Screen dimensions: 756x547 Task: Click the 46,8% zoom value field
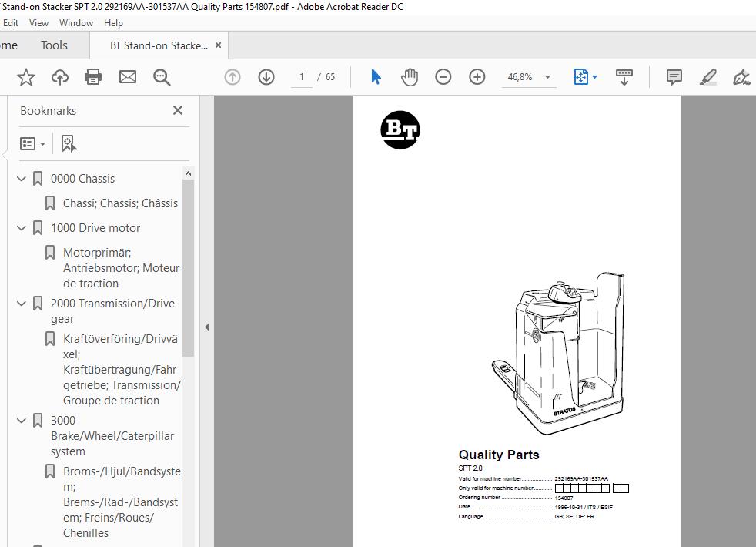(520, 77)
